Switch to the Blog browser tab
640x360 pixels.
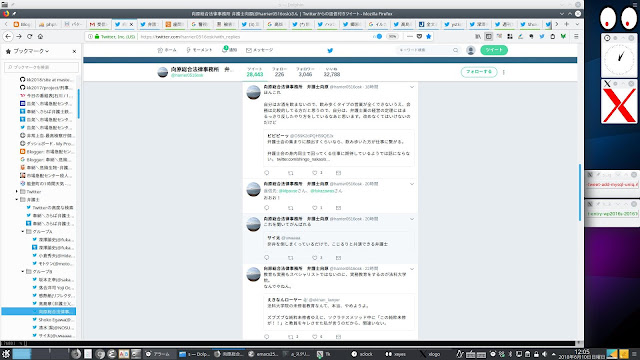pos(22,24)
